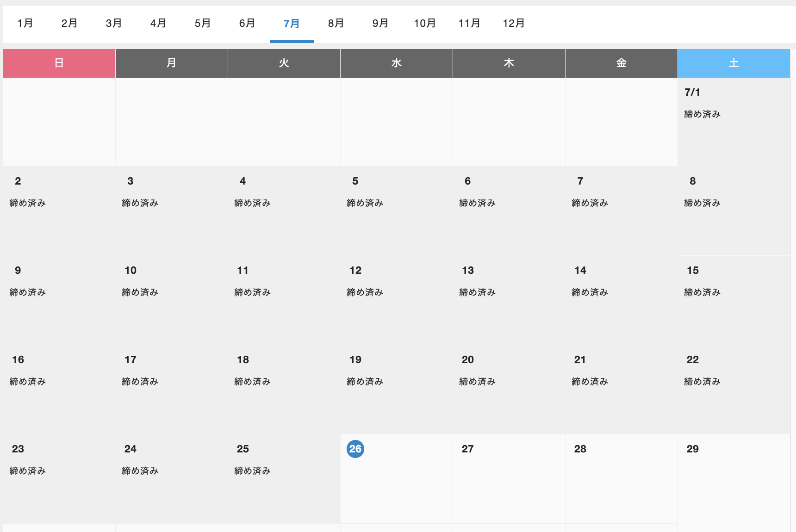Go to the 12月 month tab
Image resolution: width=796 pixels, height=532 pixels.
514,23
